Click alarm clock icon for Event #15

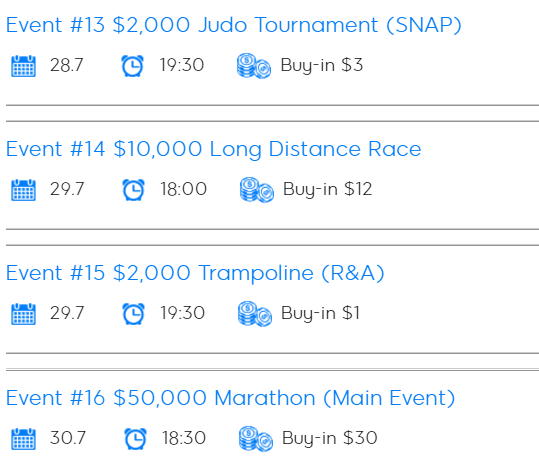[x=134, y=314]
